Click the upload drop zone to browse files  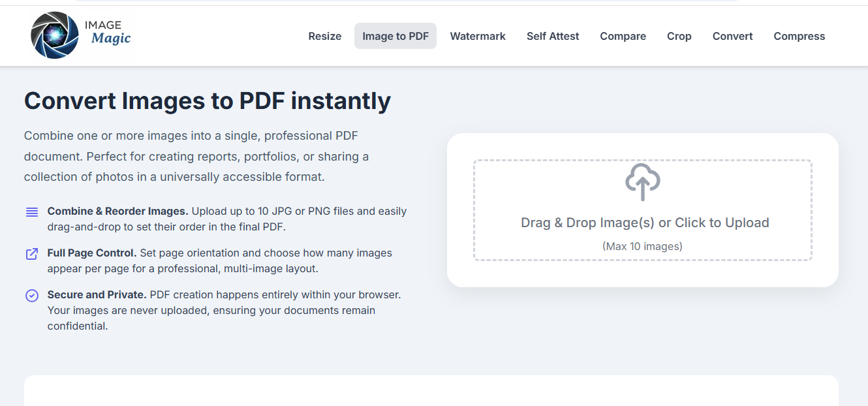642,209
